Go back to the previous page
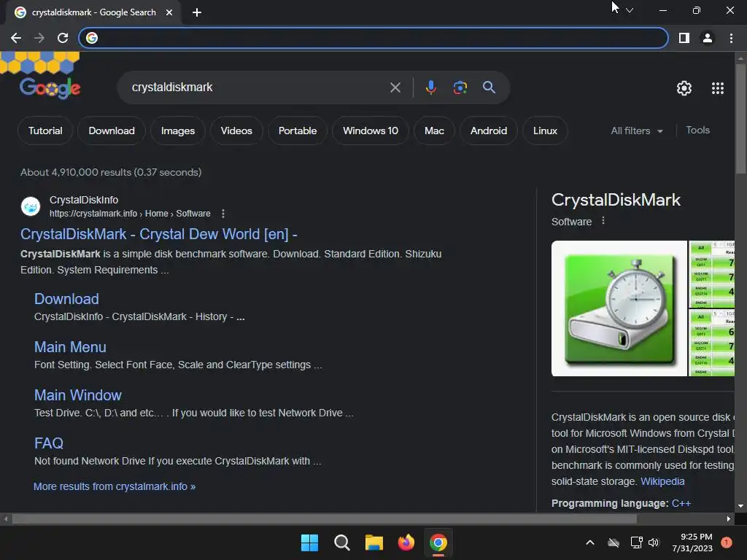Image resolution: width=747 pixels, height=560 pixels. [16, 38]
